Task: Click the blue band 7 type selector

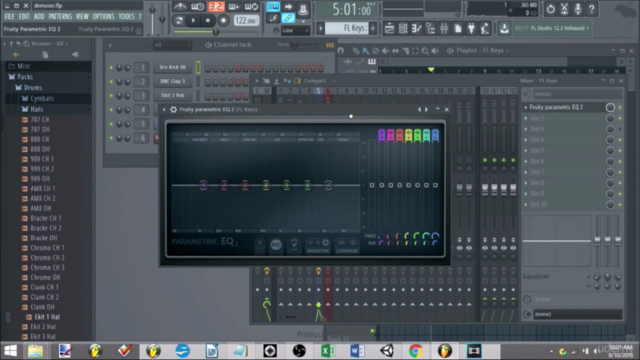Action: click(x=435, y=135)
